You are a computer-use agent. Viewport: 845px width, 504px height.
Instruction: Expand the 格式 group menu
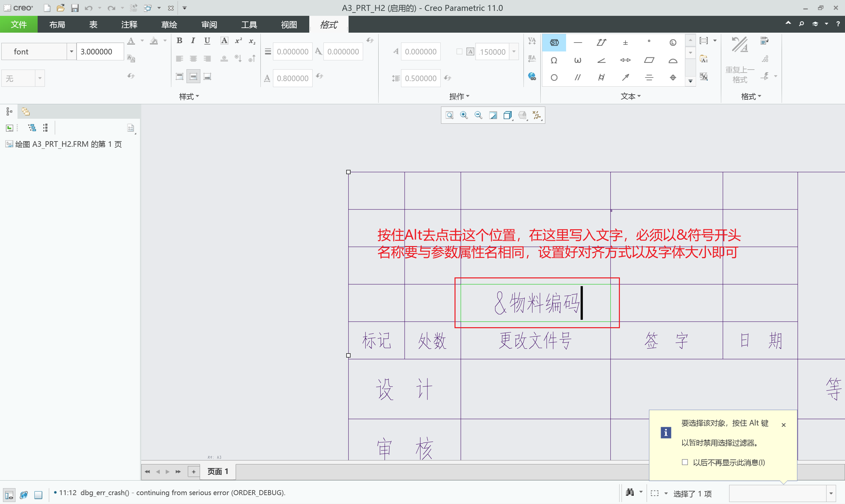[751, 97]
